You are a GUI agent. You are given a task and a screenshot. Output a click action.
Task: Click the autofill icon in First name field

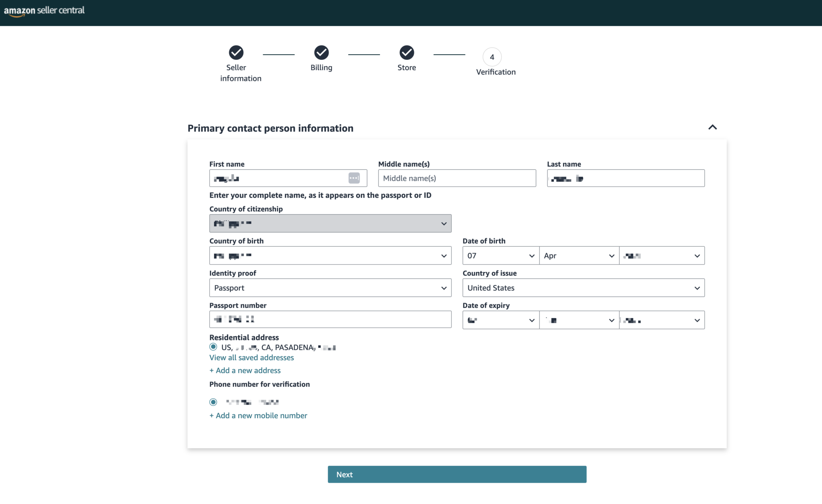354,178
